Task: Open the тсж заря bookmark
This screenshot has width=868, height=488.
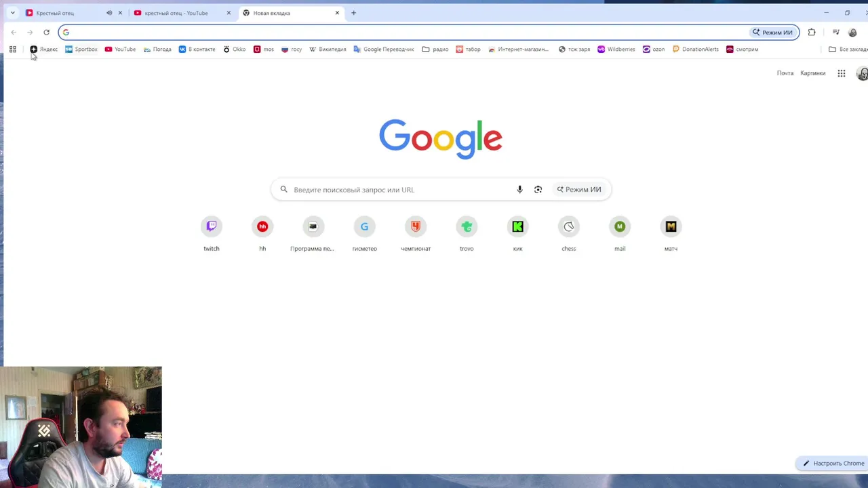Action: [x=574, y=49]
